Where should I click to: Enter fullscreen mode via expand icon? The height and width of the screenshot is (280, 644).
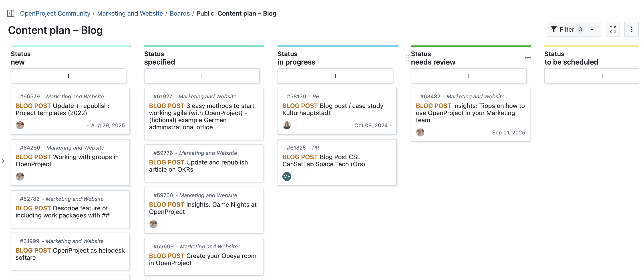(613, 29)
